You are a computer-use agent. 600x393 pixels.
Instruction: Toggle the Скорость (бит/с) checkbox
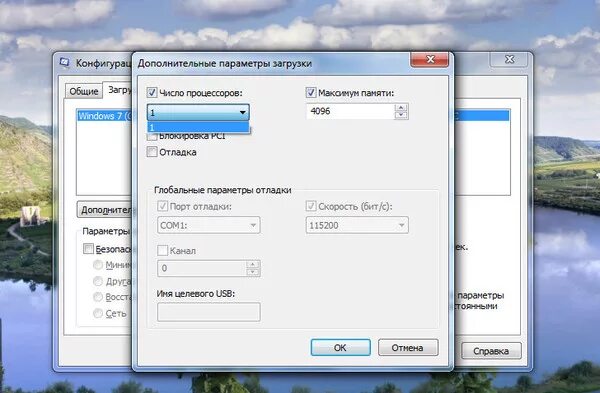pyautogui.click(x=311, y=206)
